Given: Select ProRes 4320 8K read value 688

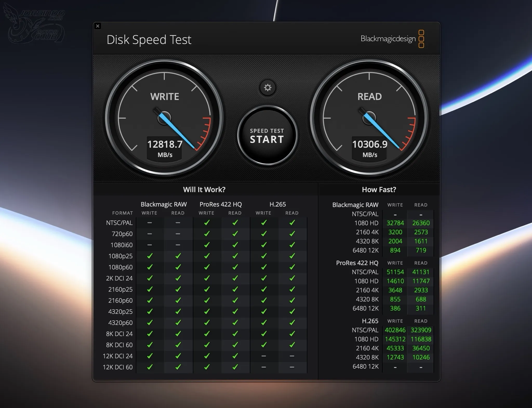Looking at the screenshot, I should click(x=421, y=299).
